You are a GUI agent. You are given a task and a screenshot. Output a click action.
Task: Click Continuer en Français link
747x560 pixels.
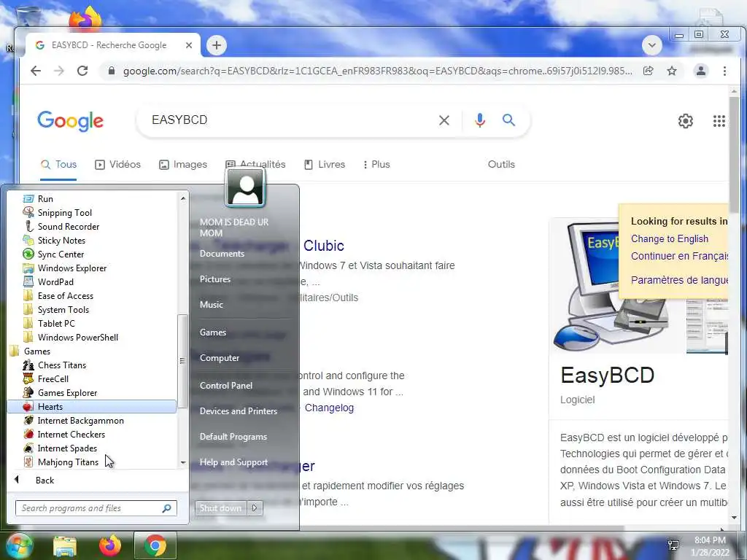pyautogui.click(x=679, y=256)
